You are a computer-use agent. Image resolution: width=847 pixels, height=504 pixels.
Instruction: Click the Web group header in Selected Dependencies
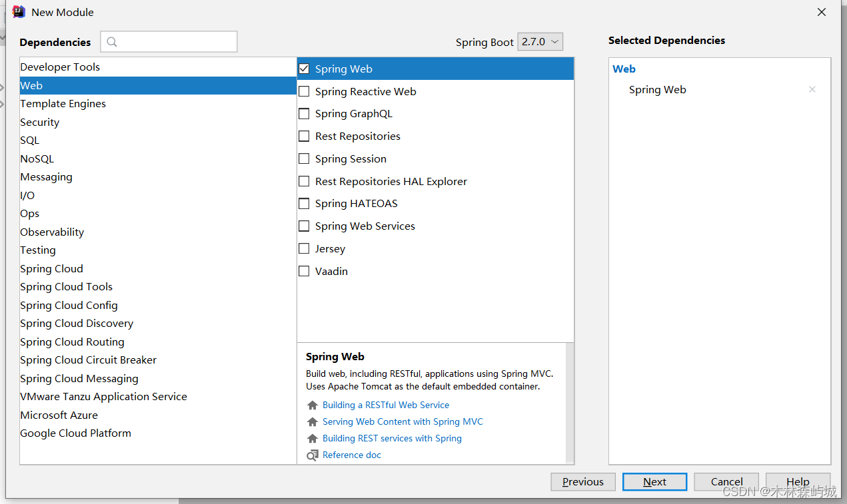[x=624, y=69]
